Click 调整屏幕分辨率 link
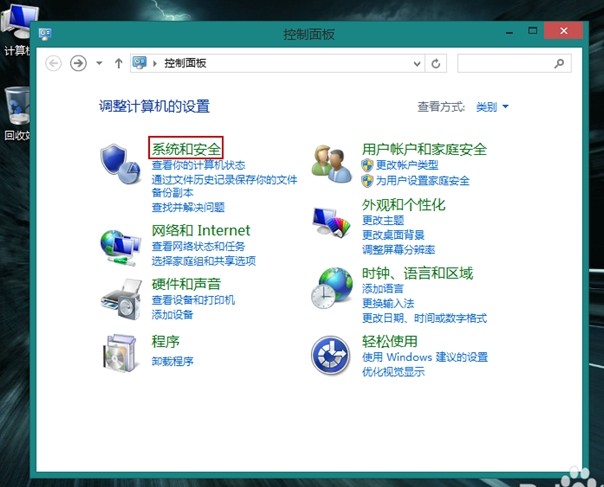The width and height of the screenshot is (604, 487). pos(398,250)
